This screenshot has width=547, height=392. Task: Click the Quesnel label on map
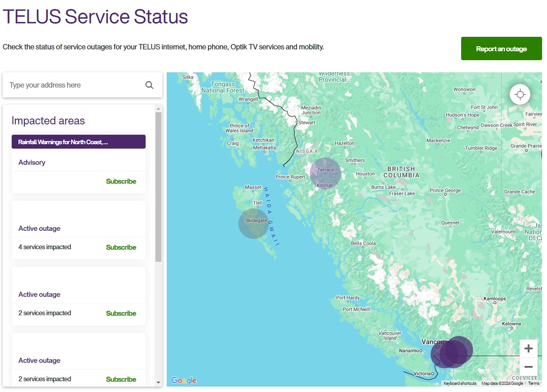point(450,223)
